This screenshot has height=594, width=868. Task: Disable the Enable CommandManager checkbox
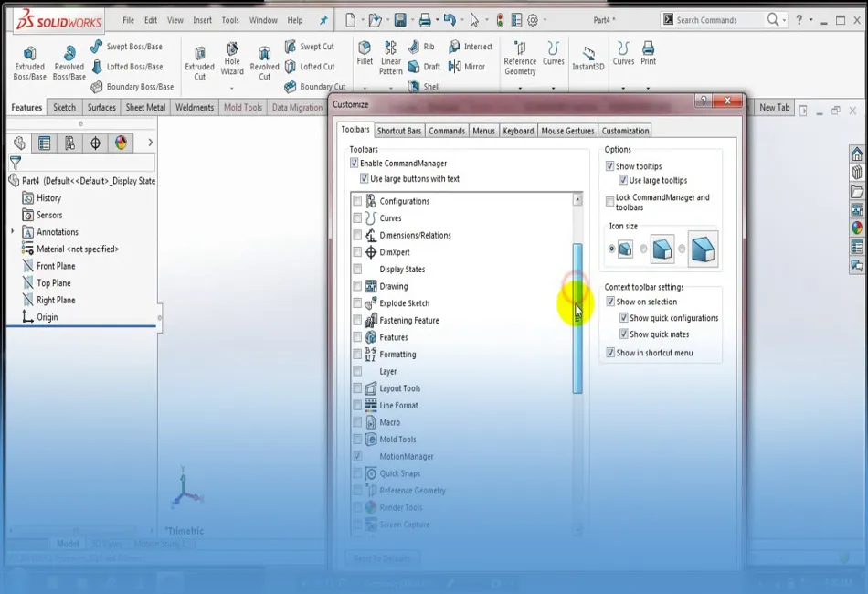coord(355,164)
